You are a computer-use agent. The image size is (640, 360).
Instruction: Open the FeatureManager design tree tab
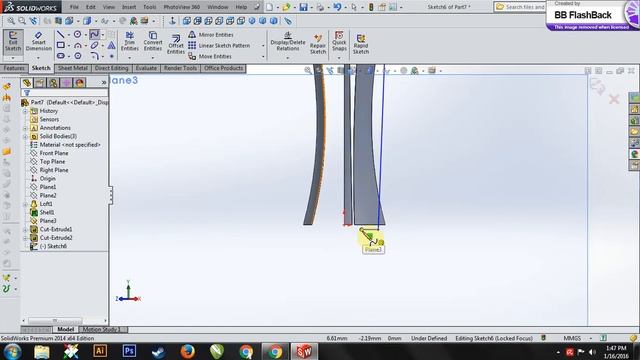(x=27, y=83)
